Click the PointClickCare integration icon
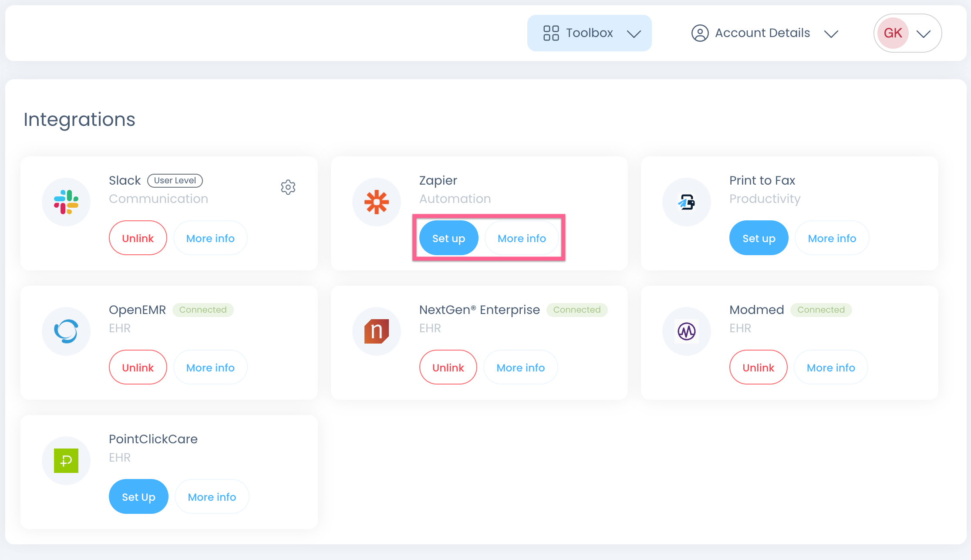The height and width of the screenshot is (560, 971). 66,460
